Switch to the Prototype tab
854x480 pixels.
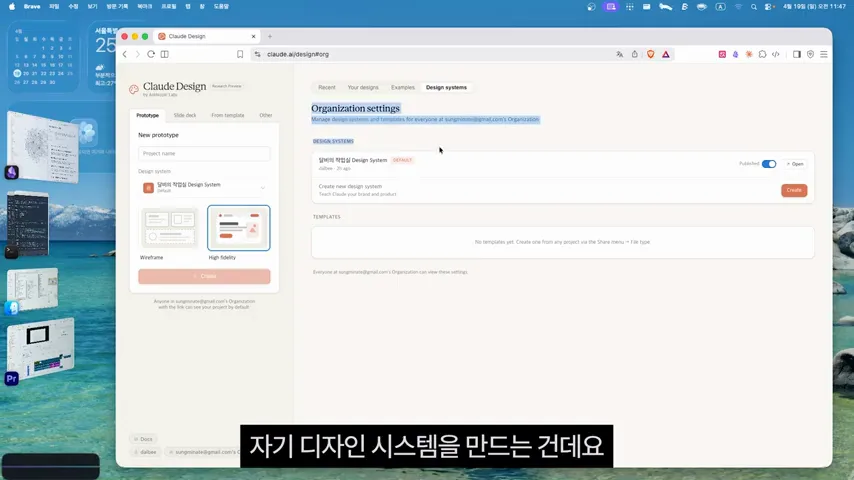148,116
